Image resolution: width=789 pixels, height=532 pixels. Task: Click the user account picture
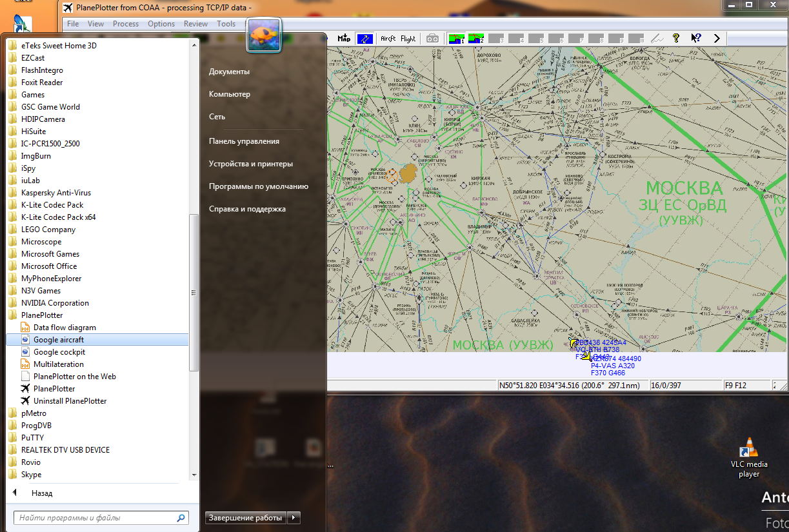click(263, 35)
